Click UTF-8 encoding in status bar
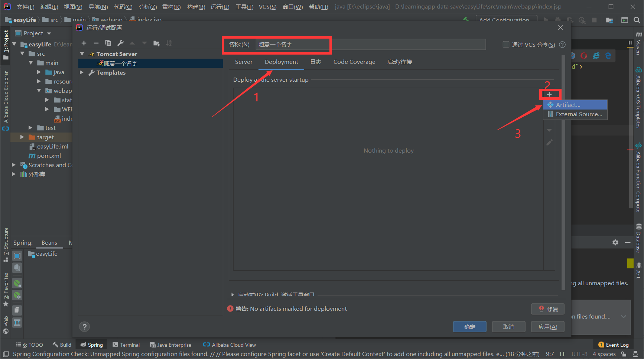Screen dimensions: 644x359 (579, 354)
